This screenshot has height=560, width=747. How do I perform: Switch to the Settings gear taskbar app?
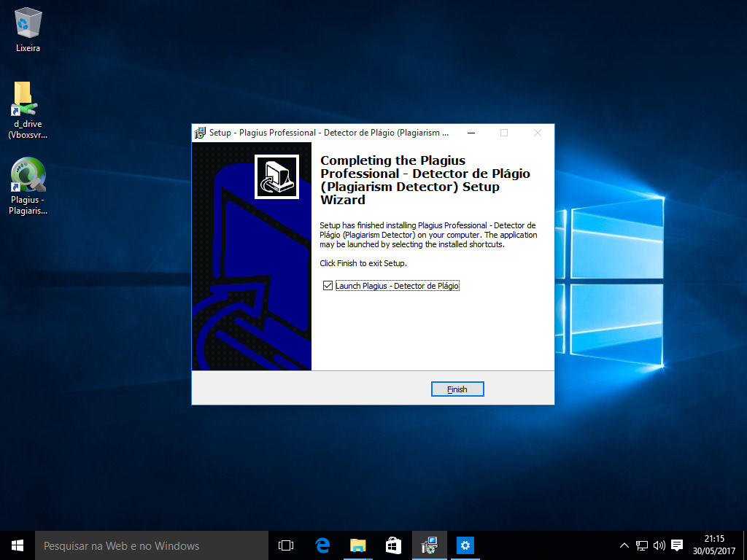(x=465, y=545)
